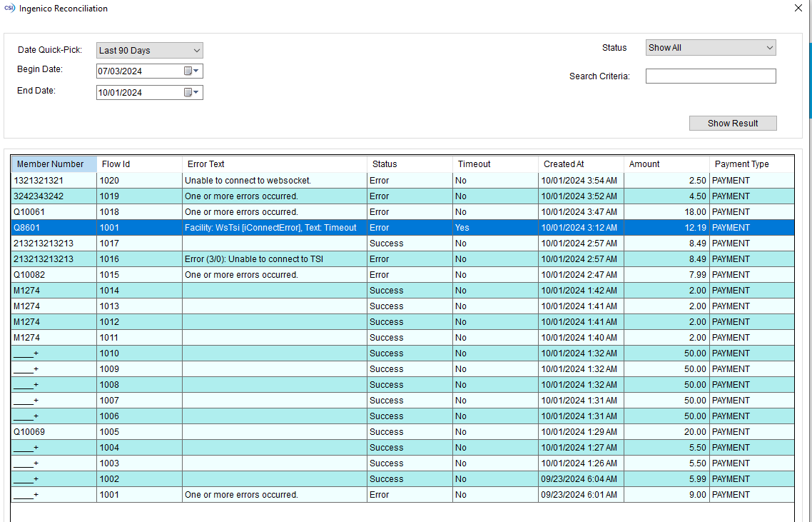Image resolution: width=812 pixels, height=522 pixels.
Task: Select Flow Id 1007 cell
Action: [139, 400]
